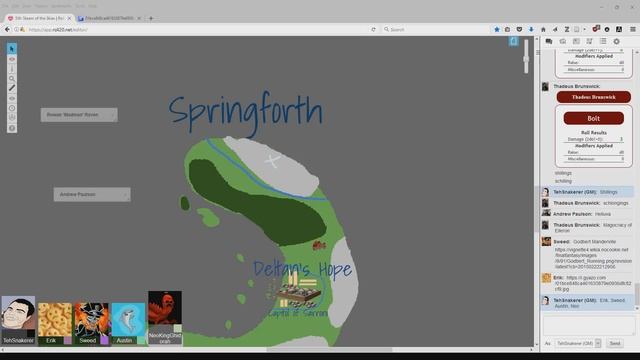Open the My Settings gear tab

click(616, 41)
